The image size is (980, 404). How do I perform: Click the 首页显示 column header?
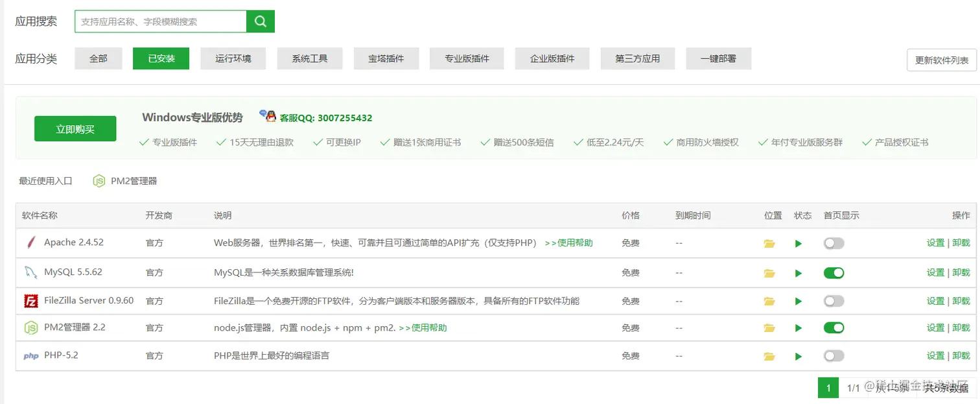(841, 215)
